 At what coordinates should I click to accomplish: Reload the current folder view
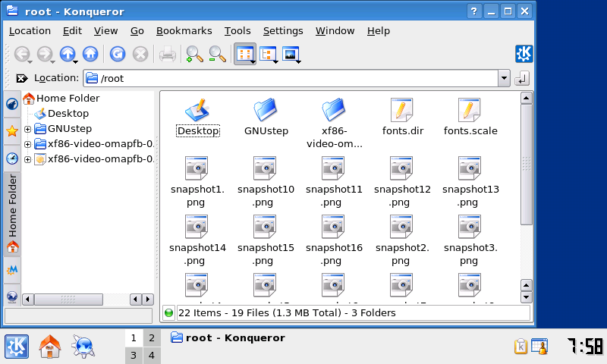tap(117, 54)
